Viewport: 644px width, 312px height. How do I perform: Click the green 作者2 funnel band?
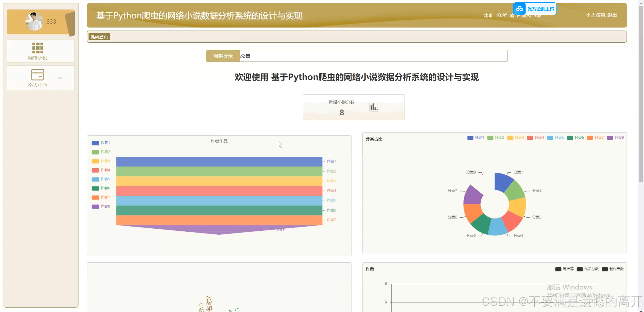pos(219,171)
